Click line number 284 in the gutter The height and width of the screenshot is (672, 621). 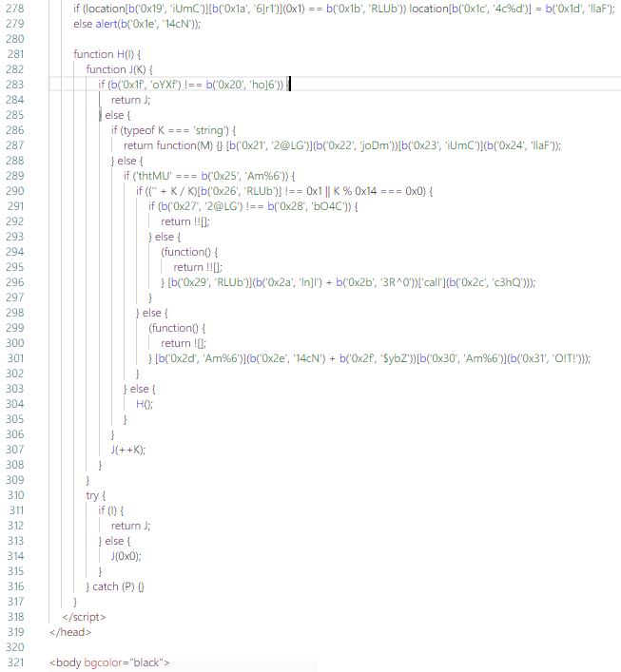click(x=15, y=100)
